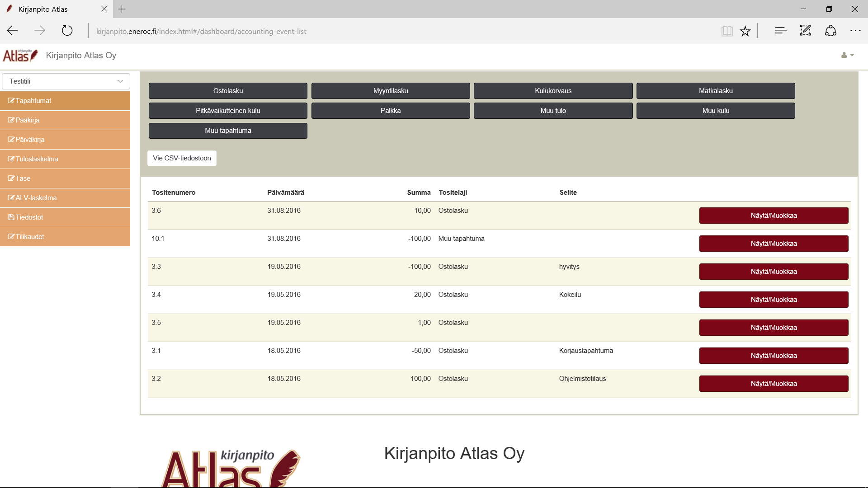Screen dimensions: 868x488
Task: Click Näytä/Muokkaa for Muu tapahtuma 10.1
Action: click(x=774, y=243)
